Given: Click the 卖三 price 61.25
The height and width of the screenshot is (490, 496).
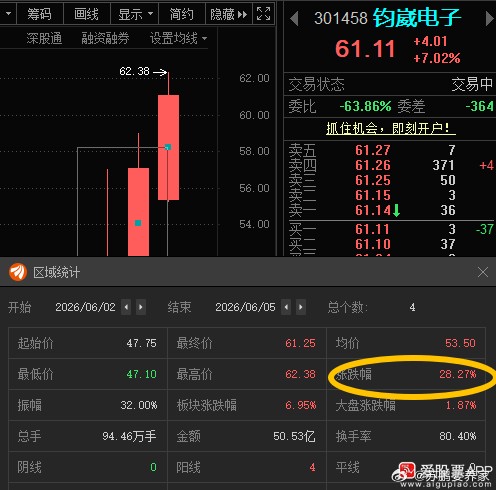Looking at the screenshot, I should [x=373, y=180].
